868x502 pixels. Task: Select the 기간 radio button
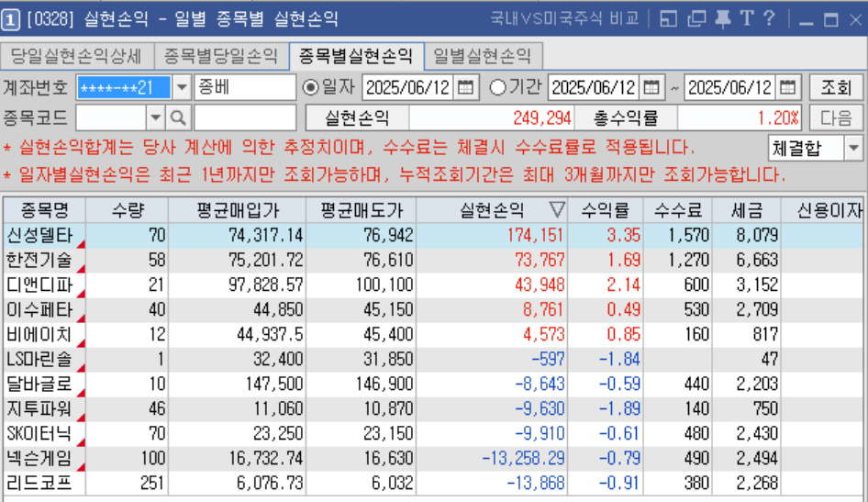point(497,88)
